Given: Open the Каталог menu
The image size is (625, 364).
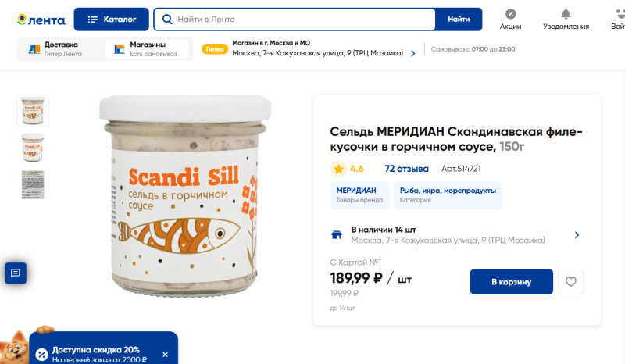Looking at the screenshot, I should point(111,19).
